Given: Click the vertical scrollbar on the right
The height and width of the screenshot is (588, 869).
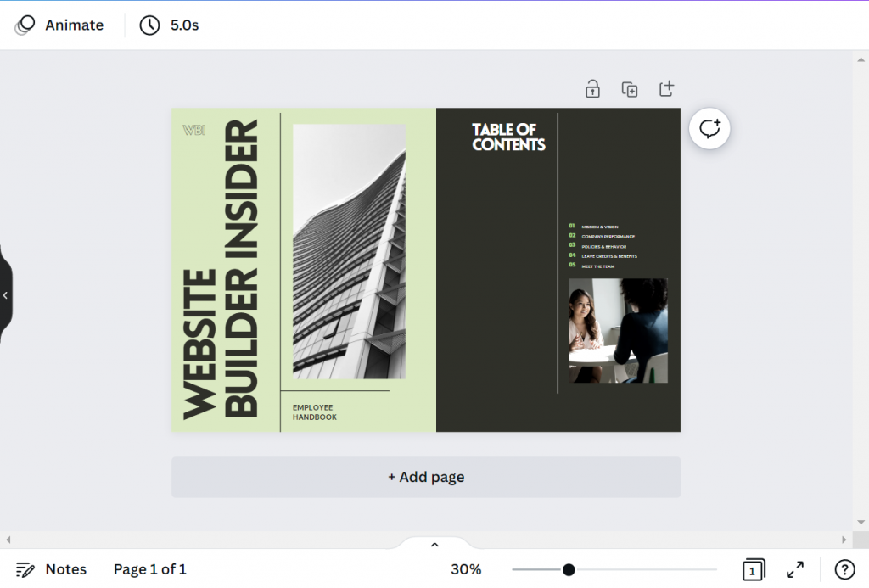Looking at the screenshot, I should click(861, 297).
